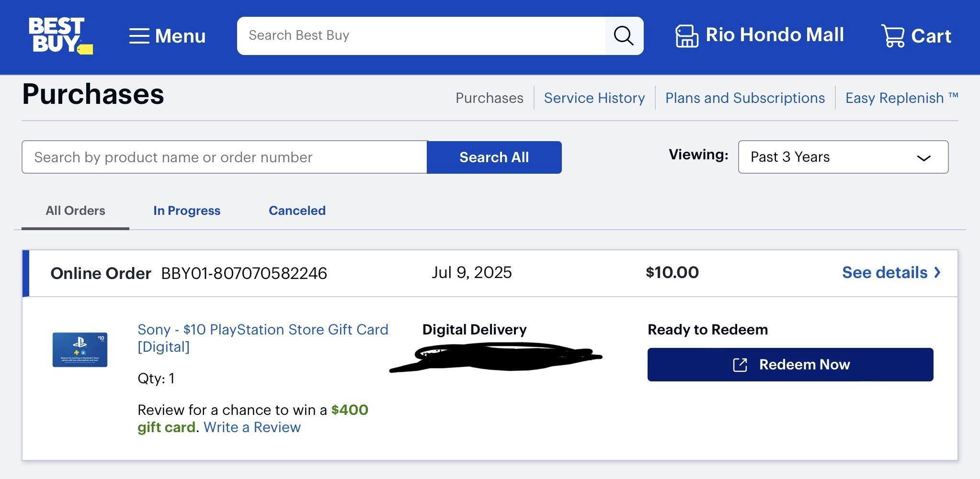The width and height of the screenshot is (980, 479).
Task: Click the PlayStation gift card thumbnail
Action: (80, 350)
